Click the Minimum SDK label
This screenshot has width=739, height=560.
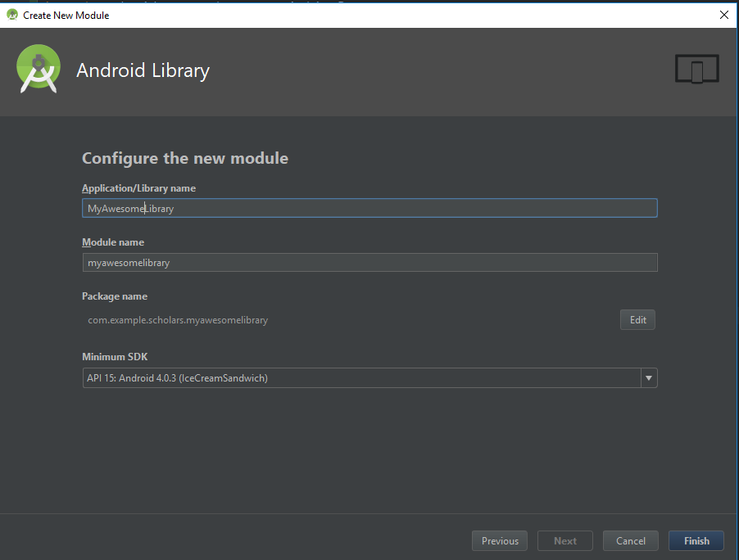[x=114, y=356]
